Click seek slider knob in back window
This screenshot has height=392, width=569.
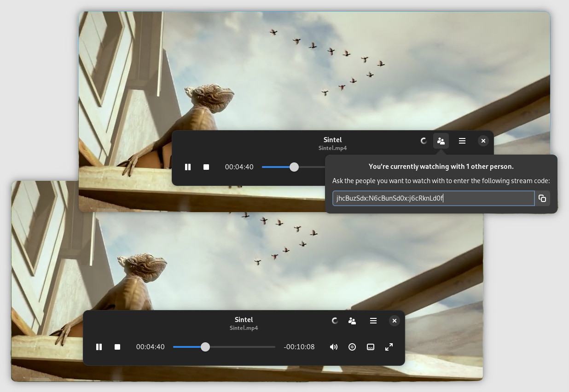[294, 167]
